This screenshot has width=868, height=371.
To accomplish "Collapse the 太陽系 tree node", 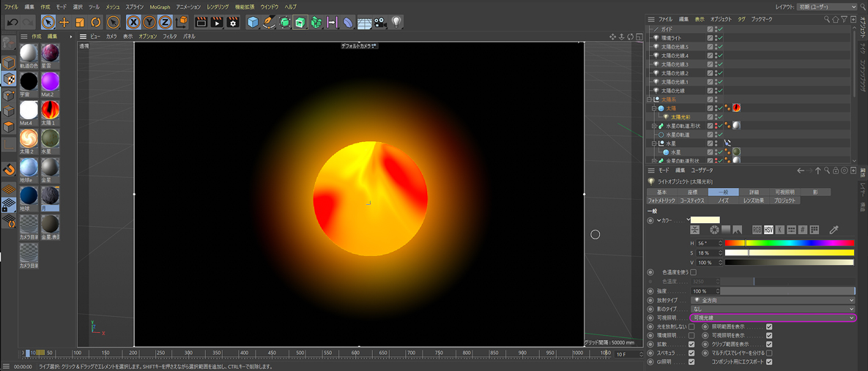I will point(649,100).
